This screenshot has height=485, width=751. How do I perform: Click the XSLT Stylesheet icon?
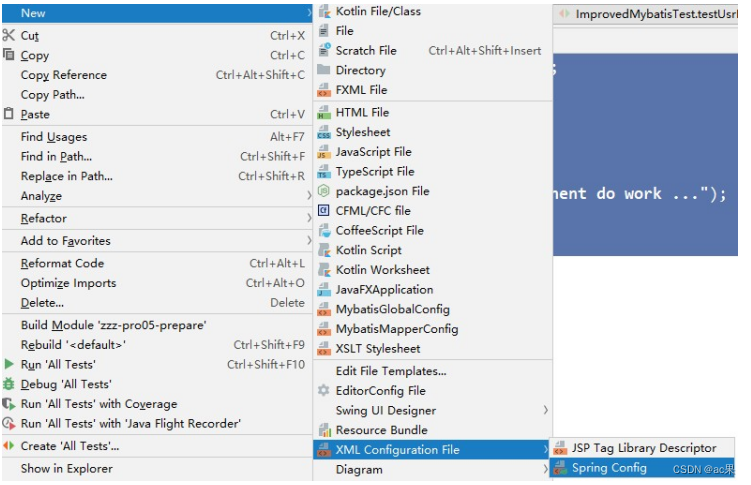click(324, 349)
